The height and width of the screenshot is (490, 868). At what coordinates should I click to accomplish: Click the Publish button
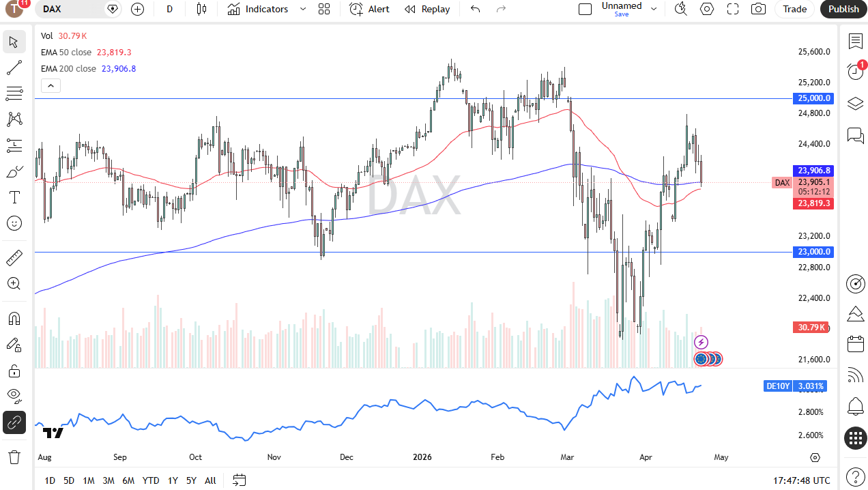[843, 9]
